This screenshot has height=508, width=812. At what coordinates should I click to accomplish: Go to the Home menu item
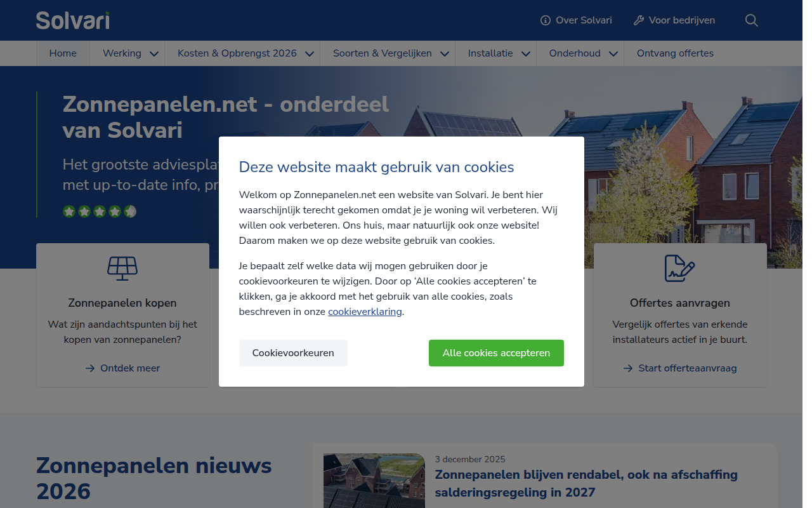(x=63, y=53)
